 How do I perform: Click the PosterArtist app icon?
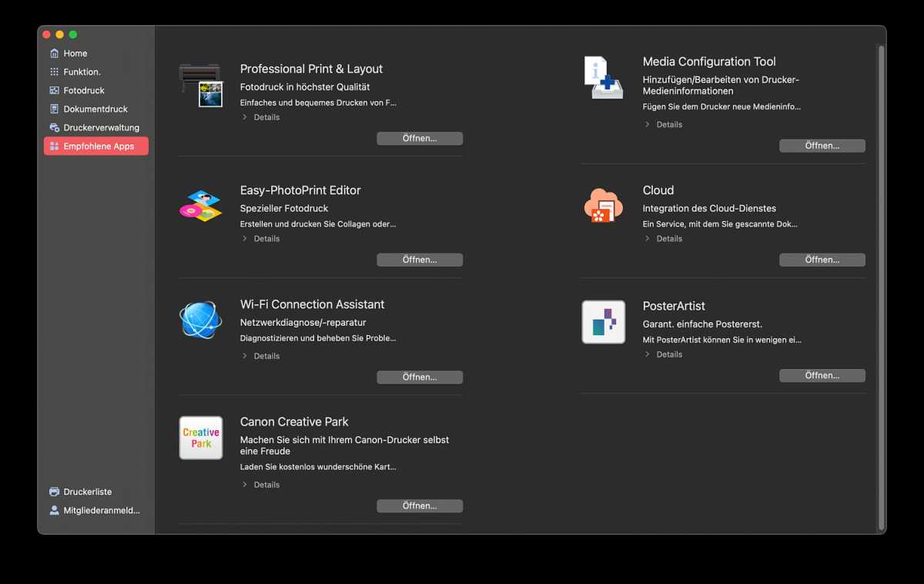pos(603,321)
